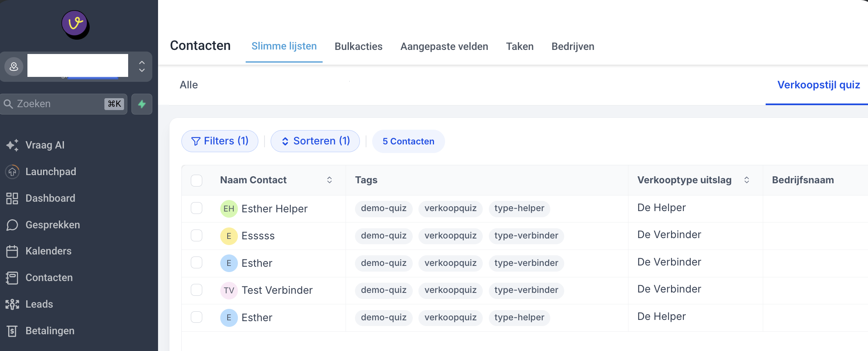
Task: Select the Verkoopstijl quiz list tab
Action: tap(818, 85)
